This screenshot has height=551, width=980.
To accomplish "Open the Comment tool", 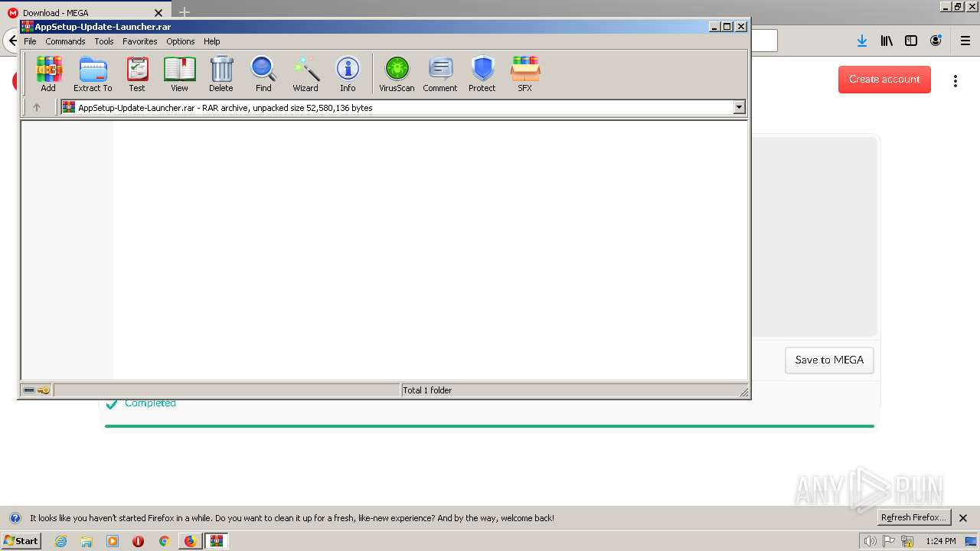I will click(x=440, y=74).
